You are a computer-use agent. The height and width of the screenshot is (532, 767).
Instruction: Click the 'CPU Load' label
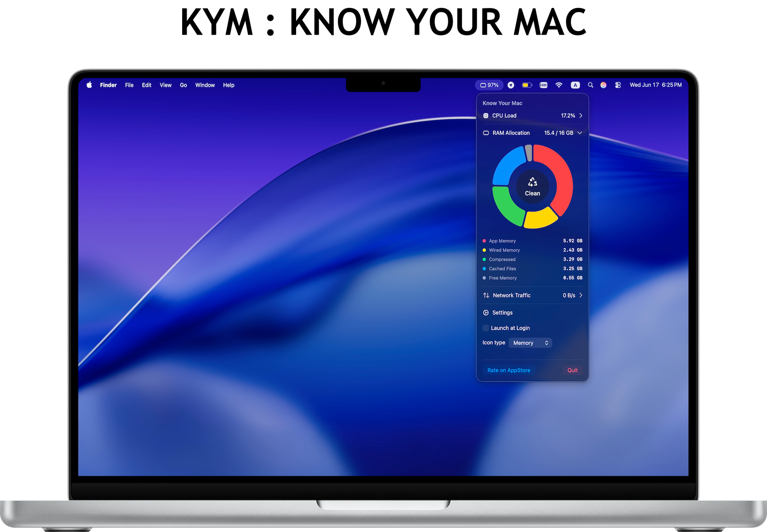coord(504,116)
